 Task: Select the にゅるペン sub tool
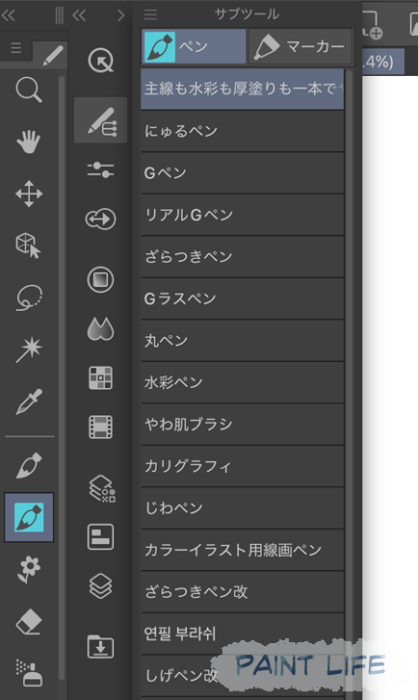242,131
